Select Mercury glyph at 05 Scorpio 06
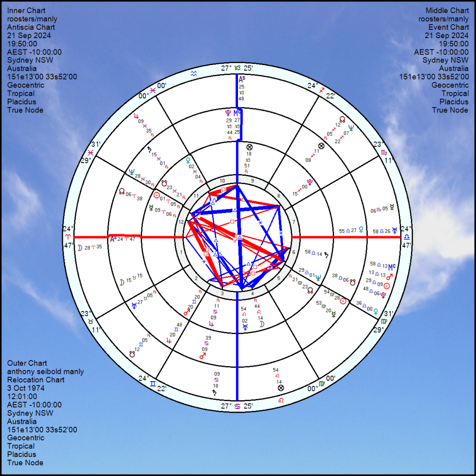The image size is (476, 476). pyautogui.click(x=392, y=205)
